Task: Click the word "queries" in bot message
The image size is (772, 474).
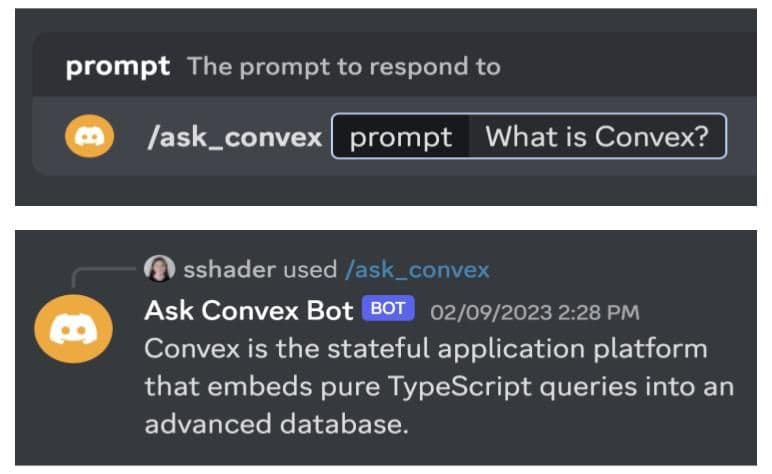Action: 603,386
